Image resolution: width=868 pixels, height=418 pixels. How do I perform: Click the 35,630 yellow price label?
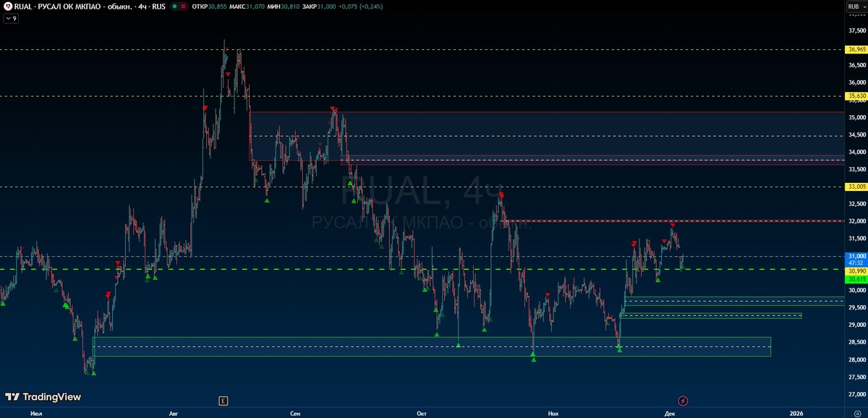[856, 96]
